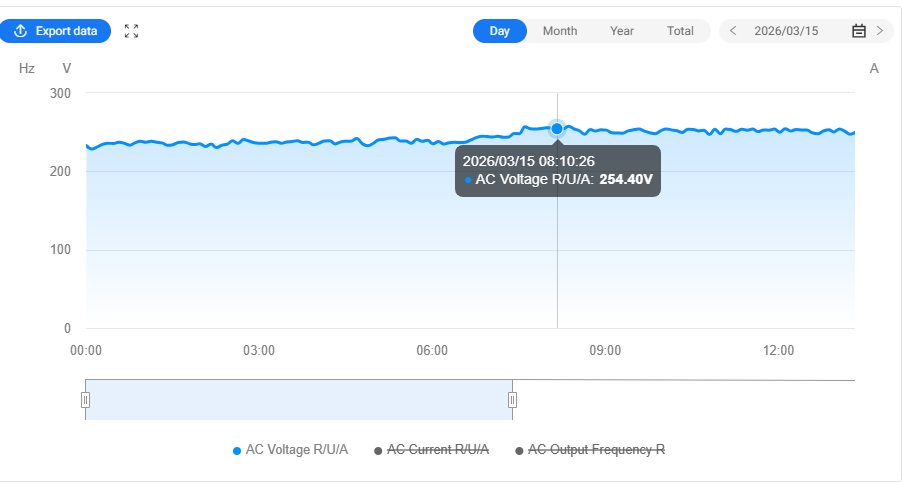This screenshot has height=484, width=902.
Task: Click the AC Output Frequency legend gray dot
Action: click(x=519, y=451)
